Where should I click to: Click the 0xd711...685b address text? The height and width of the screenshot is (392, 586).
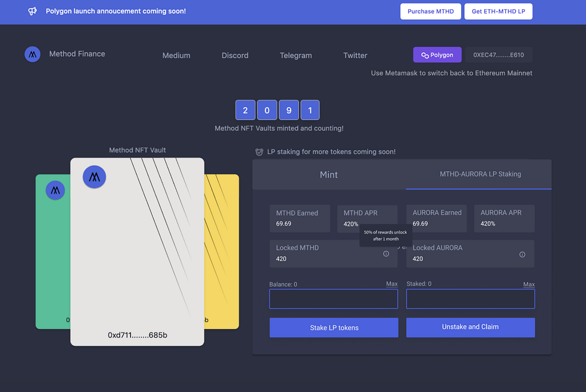coord(137,335)
